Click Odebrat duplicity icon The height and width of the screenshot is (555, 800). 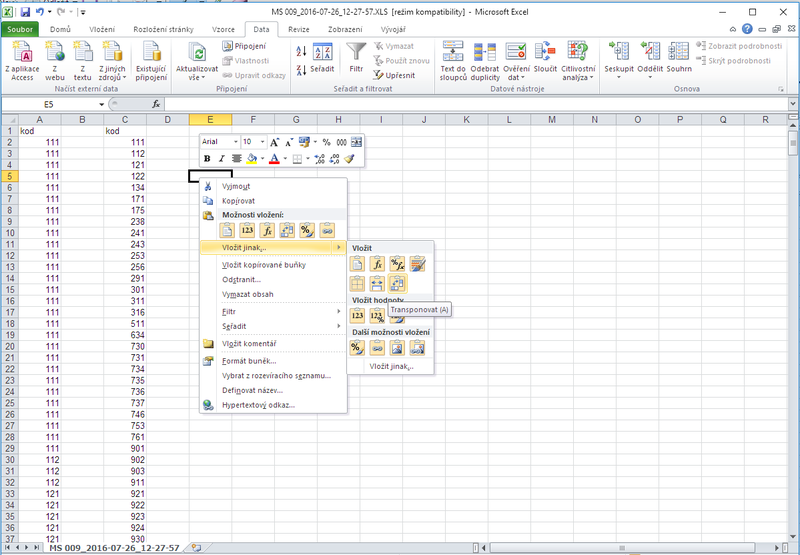pos(485,61)
